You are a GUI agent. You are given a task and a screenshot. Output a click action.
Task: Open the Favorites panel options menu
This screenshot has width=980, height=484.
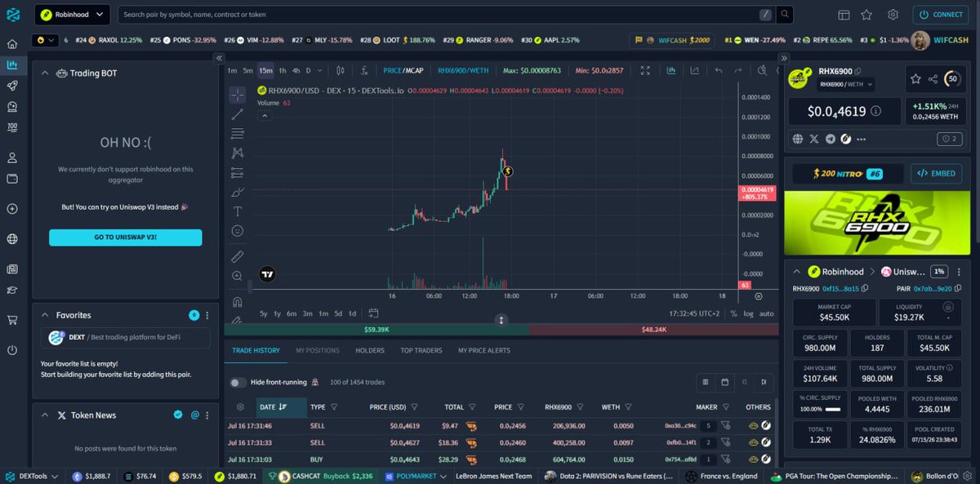tap(207, 315)
